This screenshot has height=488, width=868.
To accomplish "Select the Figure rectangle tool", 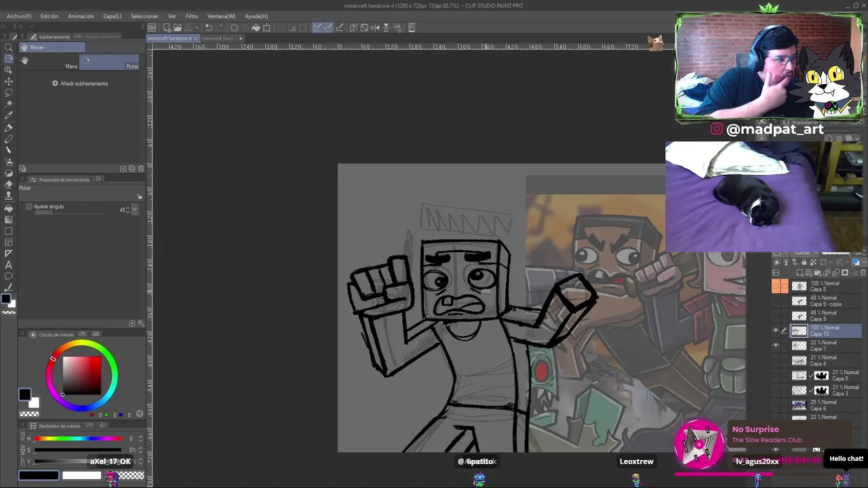I will pos(9,230).
